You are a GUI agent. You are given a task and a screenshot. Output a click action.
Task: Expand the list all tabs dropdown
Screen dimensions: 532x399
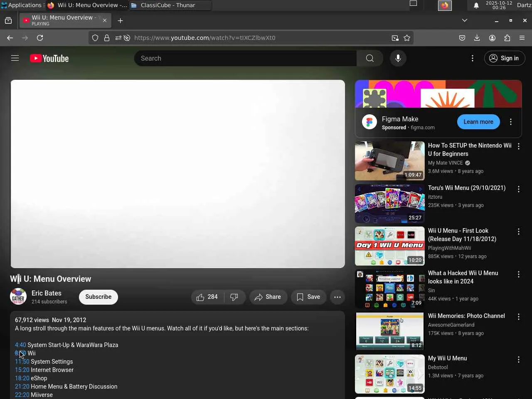(465, 20)
